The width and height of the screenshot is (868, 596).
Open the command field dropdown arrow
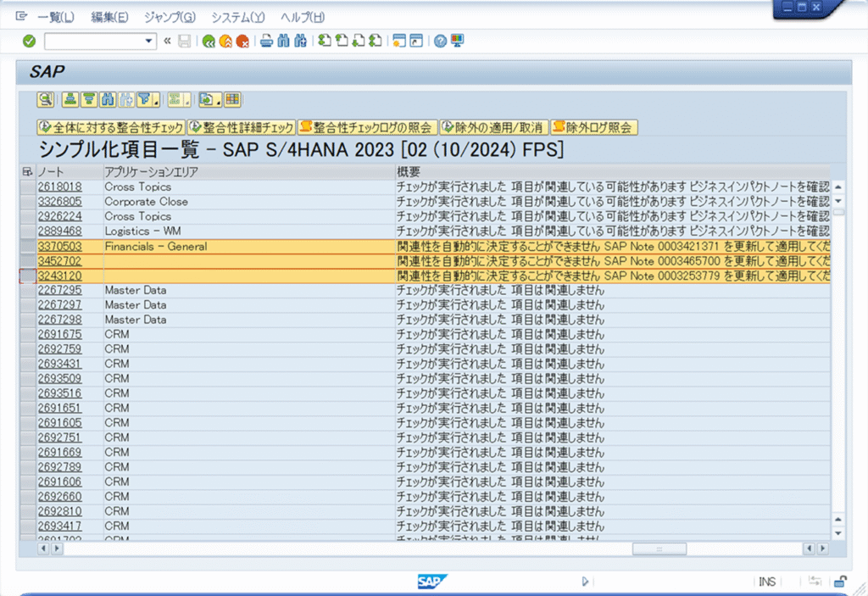(148, 41)
